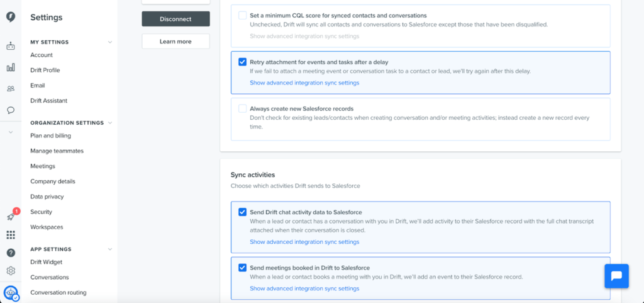Uncheck Retry attachment for events and tasks
Image resolution: width=644 pixels, height=303 pixels.
coord(242,62)
